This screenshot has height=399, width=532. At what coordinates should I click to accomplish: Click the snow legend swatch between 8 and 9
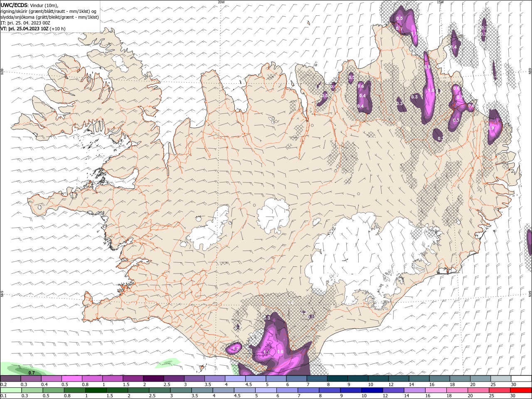(x=337, y=379)
